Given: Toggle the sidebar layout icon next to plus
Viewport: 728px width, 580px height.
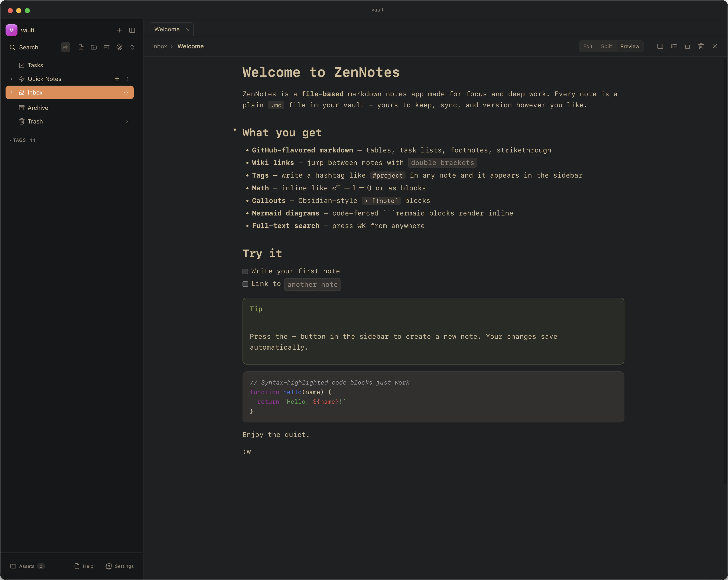Looking at the screenshot, I should pos(132,30).
